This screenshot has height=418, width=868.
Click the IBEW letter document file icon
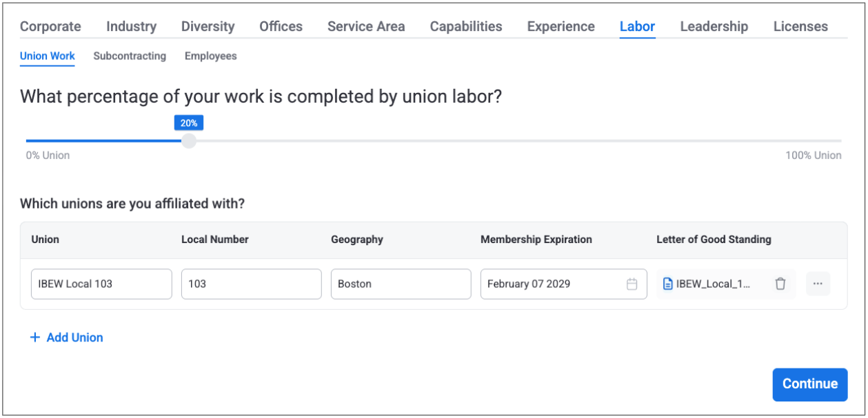point(667,284)
